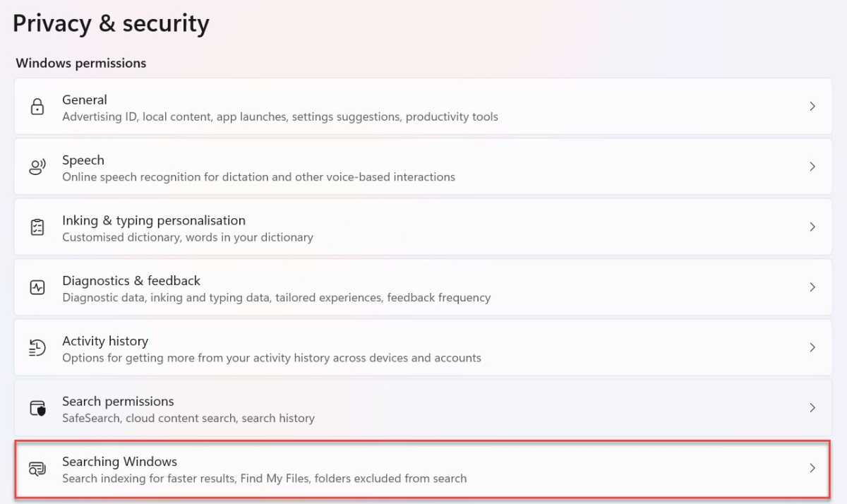Image resolution: width=847 pixels, height=504 pixels.
Task: Open Diagnostics & feedback via its chevron
Action: [x=812, y=287]
